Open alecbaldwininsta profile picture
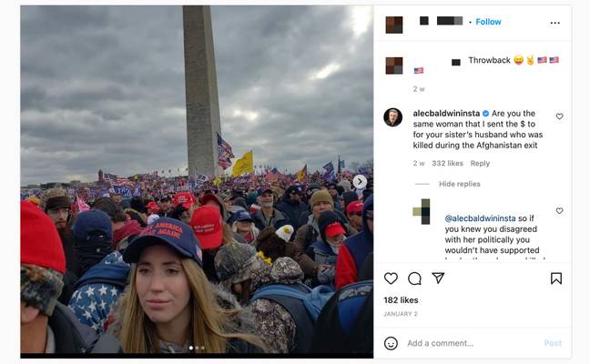 [x=392, y=117]
